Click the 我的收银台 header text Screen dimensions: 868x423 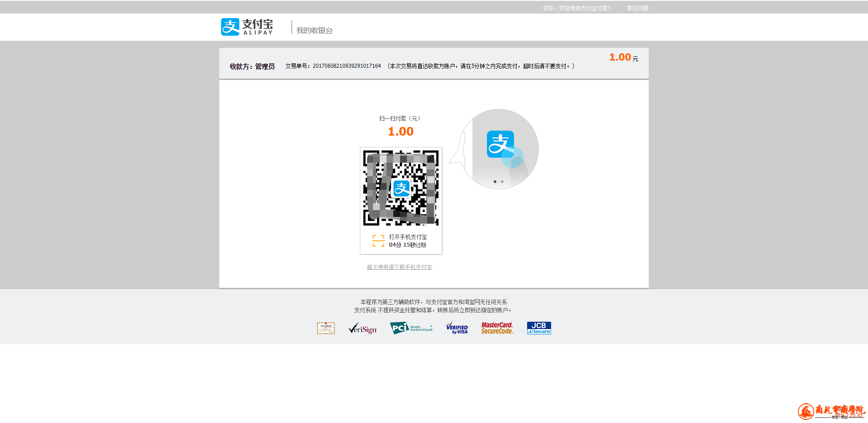click(x=315, y=30)
